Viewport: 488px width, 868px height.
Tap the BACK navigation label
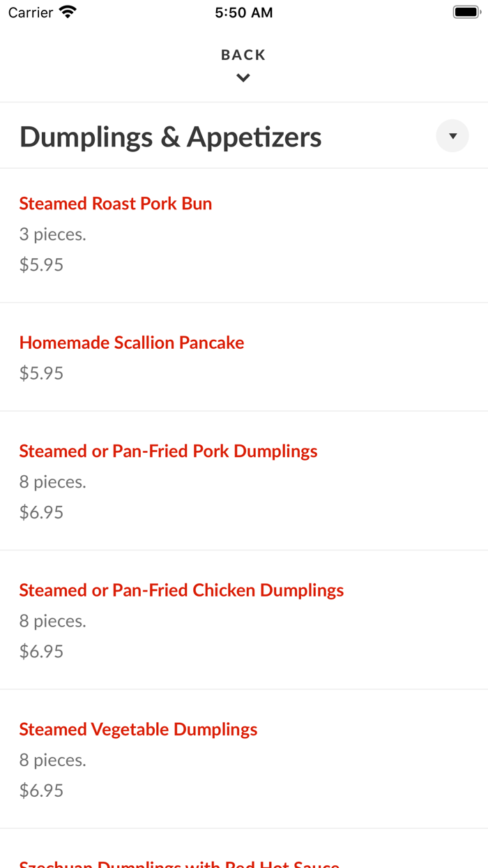[243, 54]
